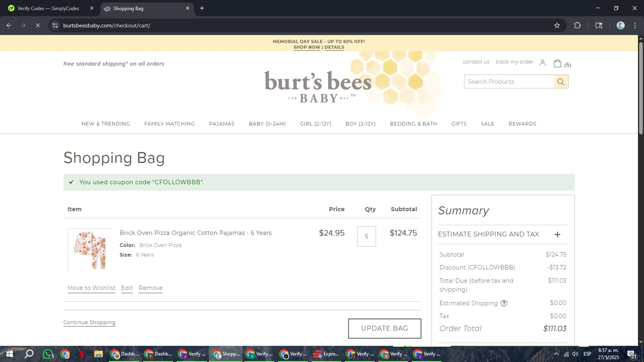Open the Brick Oven Pizza Pajamas product title
The width and height of the screenshot is (644, 362).
point(196,233)
